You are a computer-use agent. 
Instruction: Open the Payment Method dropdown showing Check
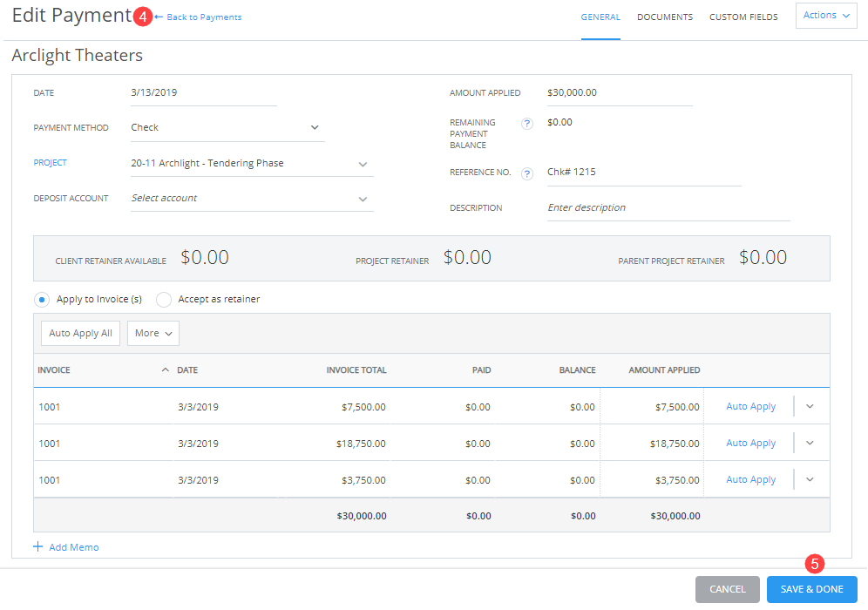(314, 127)
